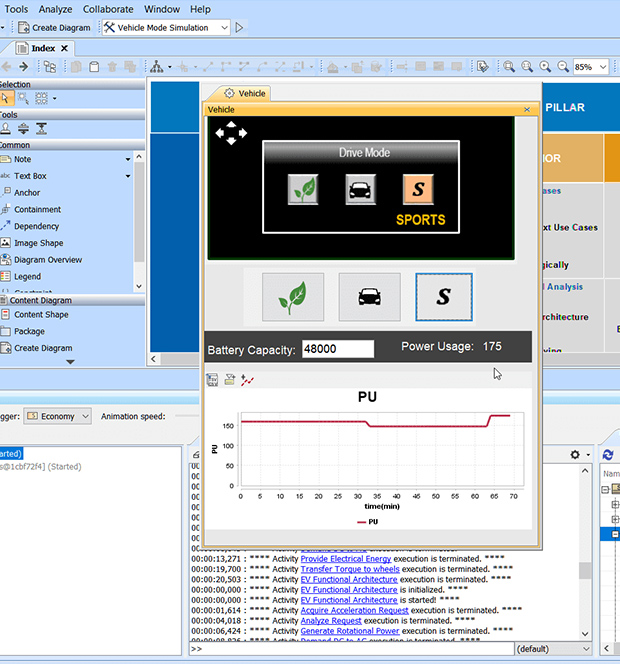Select the large Sports 'S' mode button
This screenshot has width=620, height=664.
(x=444, y=297)
